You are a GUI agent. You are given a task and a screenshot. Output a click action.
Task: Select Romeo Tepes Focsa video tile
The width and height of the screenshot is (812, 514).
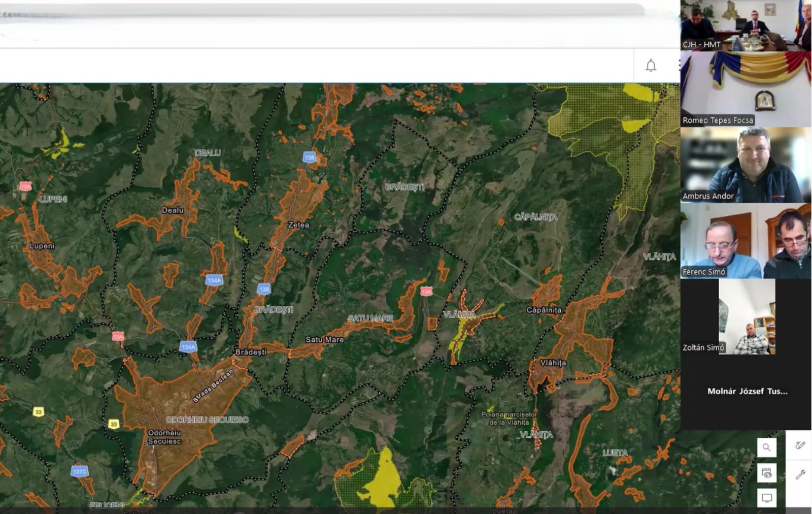pyautogui.click(x=746, y=89)
